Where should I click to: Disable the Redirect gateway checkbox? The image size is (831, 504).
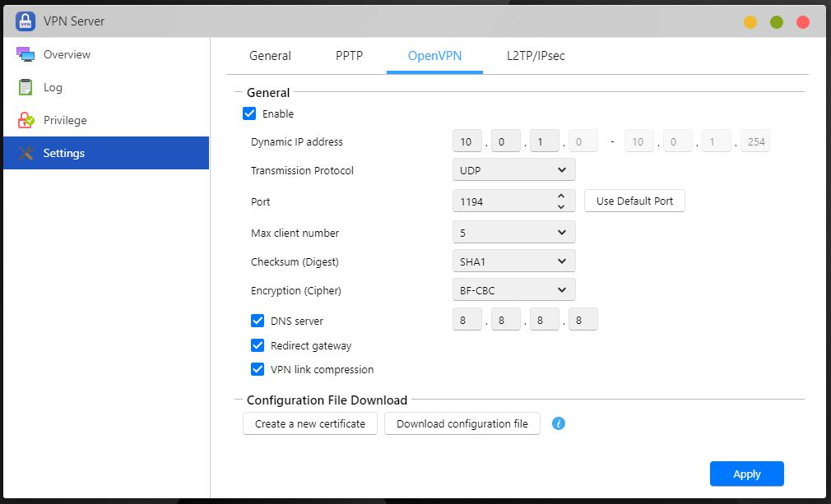pyautogui.click(x=258, y=345)
